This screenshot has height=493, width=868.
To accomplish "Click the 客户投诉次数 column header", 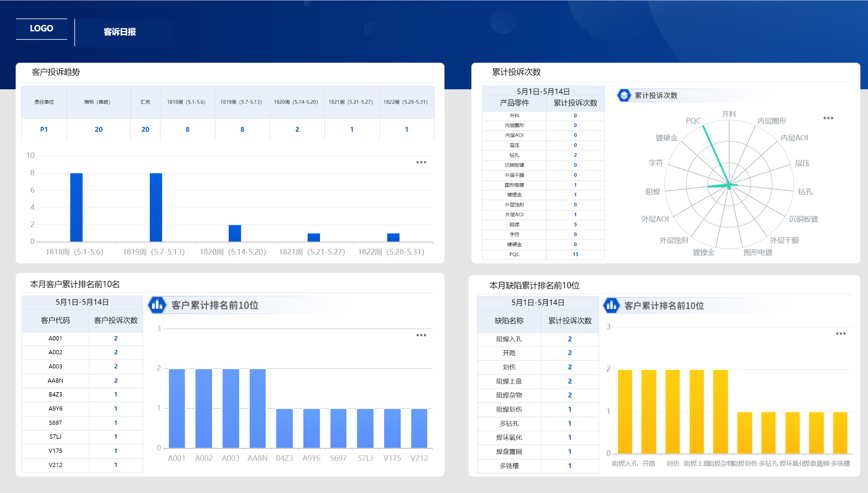I will point(116,320).
